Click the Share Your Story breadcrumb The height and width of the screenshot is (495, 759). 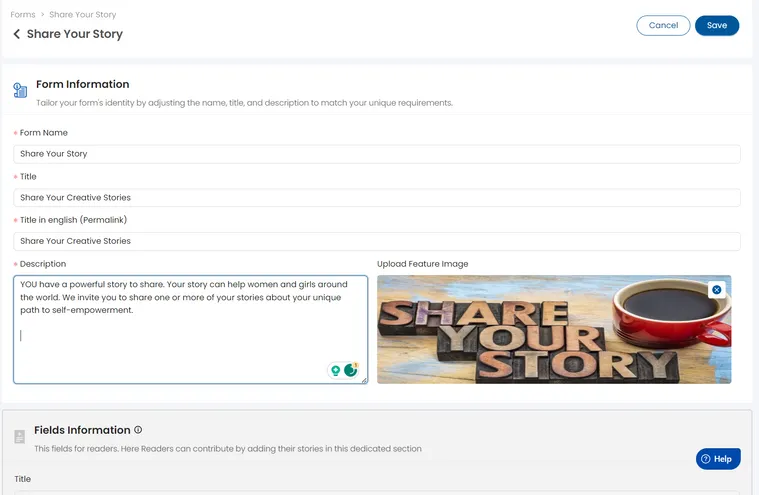click(x=82, y=15)
